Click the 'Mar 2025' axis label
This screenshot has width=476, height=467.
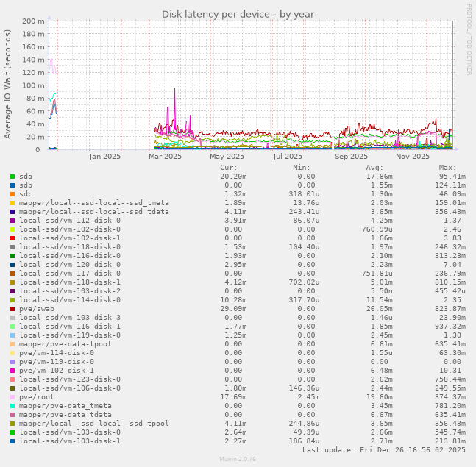point(165,156)
